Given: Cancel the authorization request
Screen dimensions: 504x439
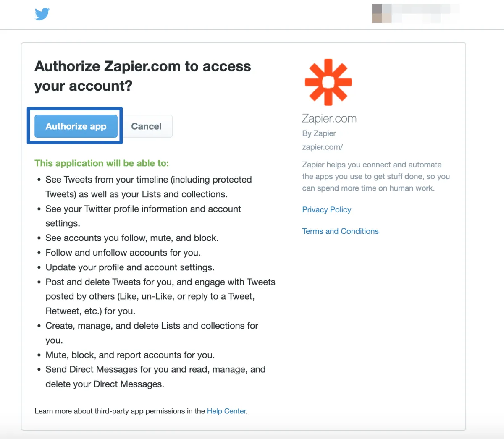Looking at the screenshot, I should [x=146, y=126].
